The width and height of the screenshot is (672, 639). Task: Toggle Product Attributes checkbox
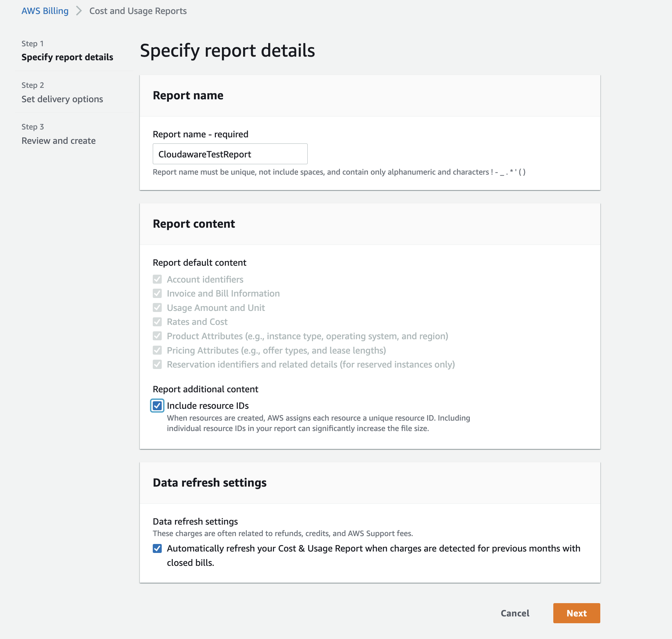[x=157, y=336]
